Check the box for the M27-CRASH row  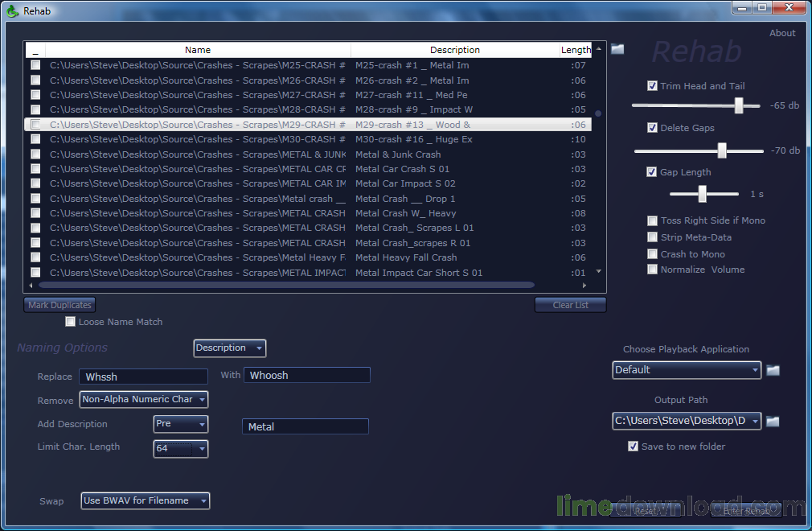click(x=35, y=95)
